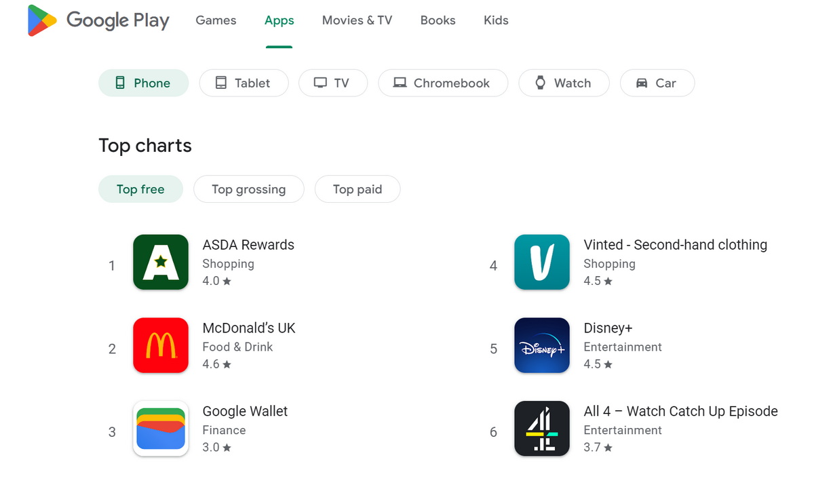Open the Disney+ app icon

(x=542, y=345)
